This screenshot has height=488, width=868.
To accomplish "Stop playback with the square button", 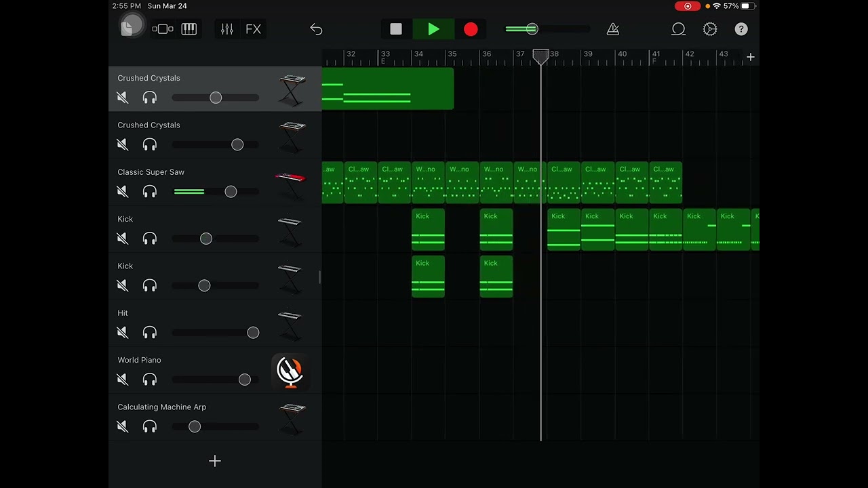I will pyautogui.click(x=396, y=29).
